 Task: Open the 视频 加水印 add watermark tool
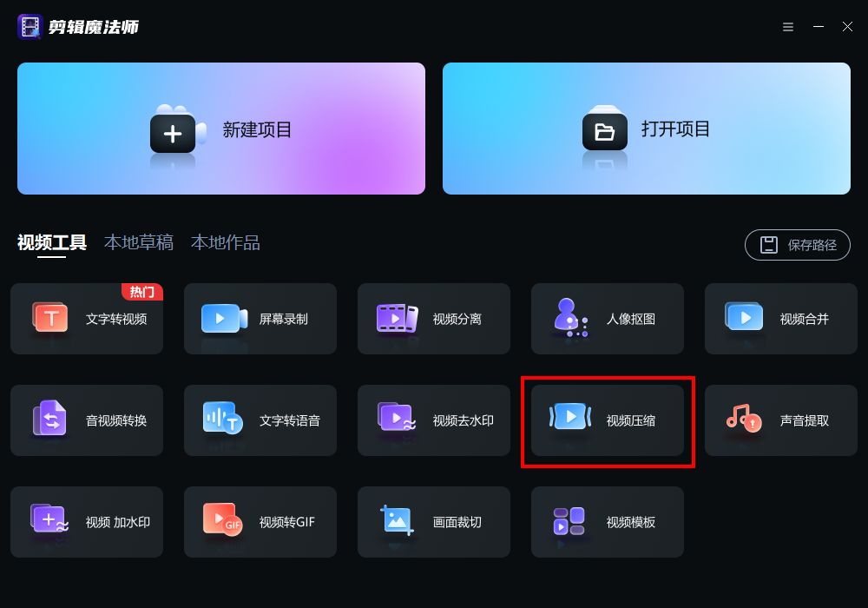click(x=87, y=522)
